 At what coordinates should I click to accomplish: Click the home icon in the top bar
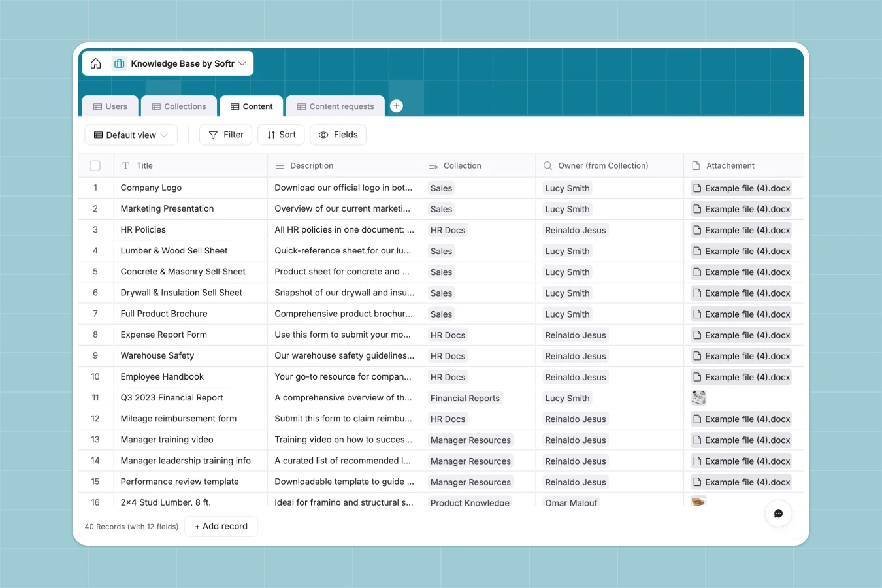tap(95, 63)
